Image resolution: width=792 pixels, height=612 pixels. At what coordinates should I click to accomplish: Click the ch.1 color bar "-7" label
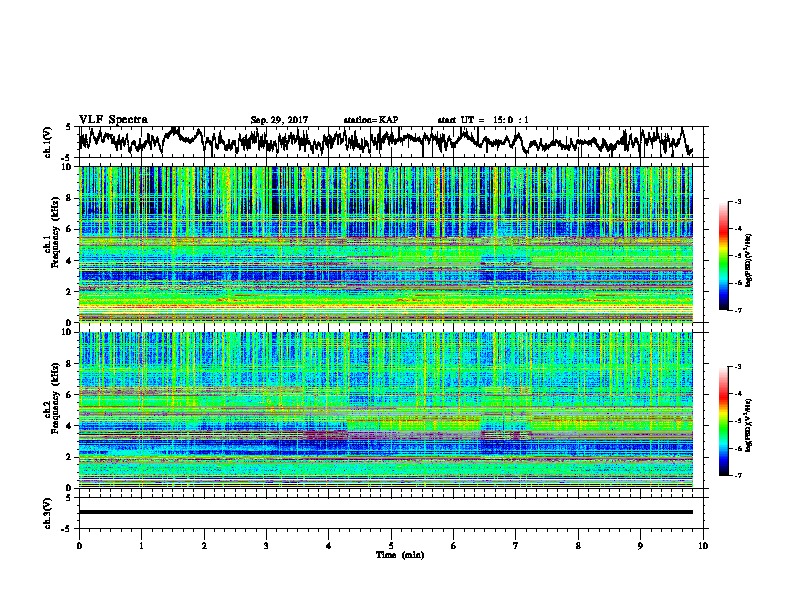pos(737,310)
